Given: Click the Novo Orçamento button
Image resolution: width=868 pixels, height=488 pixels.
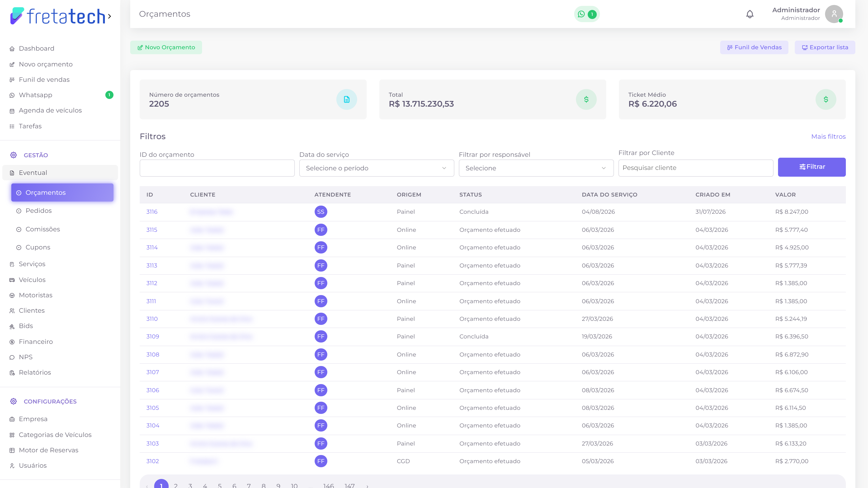Looking at the screenshot, I should [166, 47].
